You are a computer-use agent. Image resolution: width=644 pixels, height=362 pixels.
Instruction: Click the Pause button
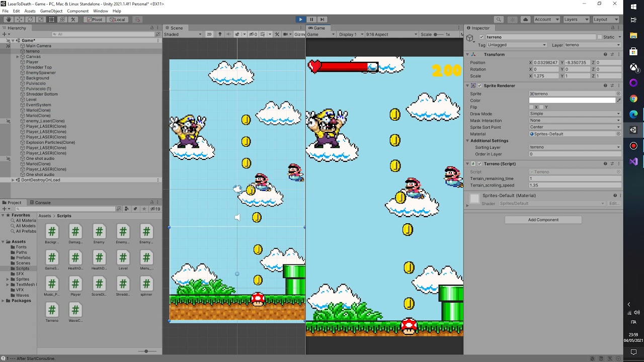tap(311, 20)
